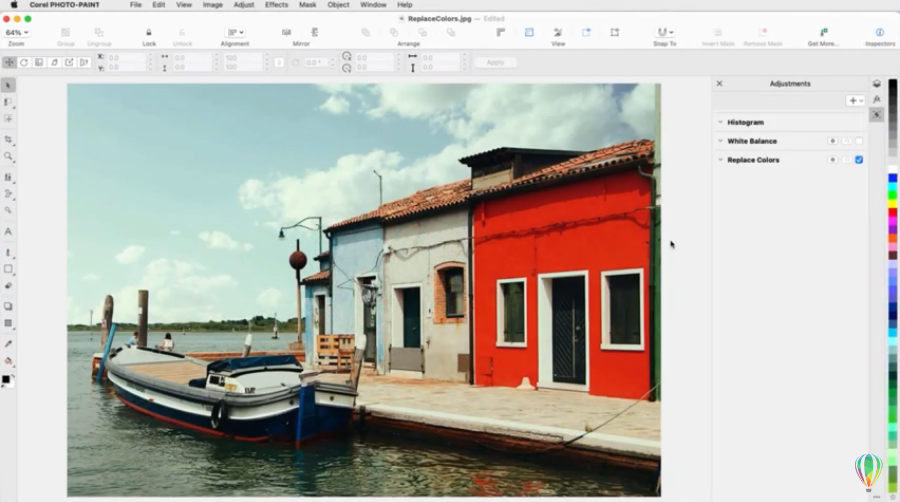The width and height of the screenshot is (900, 502).
Task: Select the Drop Shadow tool
Action: tap(8, 306)
